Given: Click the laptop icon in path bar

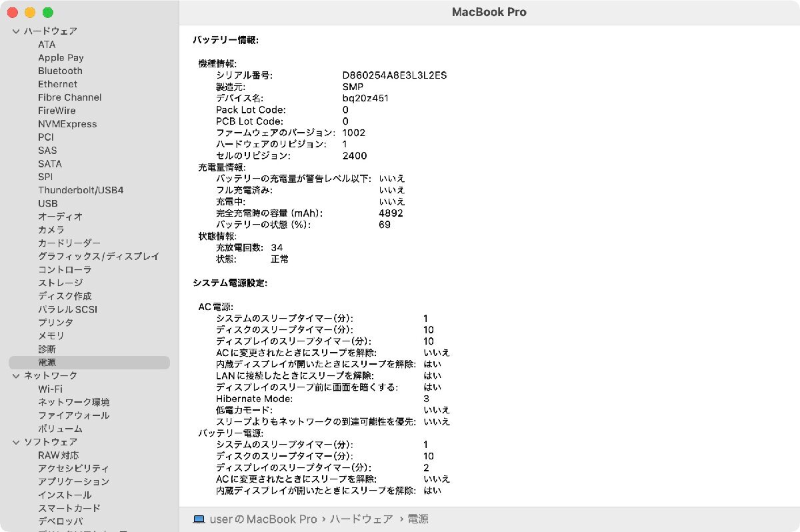Looking at the screenshot, I should 199,519.
